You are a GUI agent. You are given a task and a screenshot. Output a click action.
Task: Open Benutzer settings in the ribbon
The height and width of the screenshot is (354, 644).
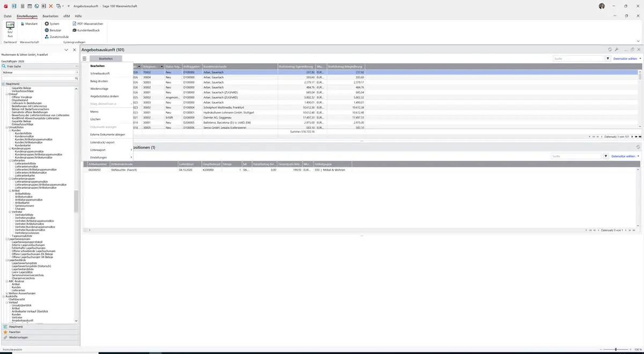point(53,30)
